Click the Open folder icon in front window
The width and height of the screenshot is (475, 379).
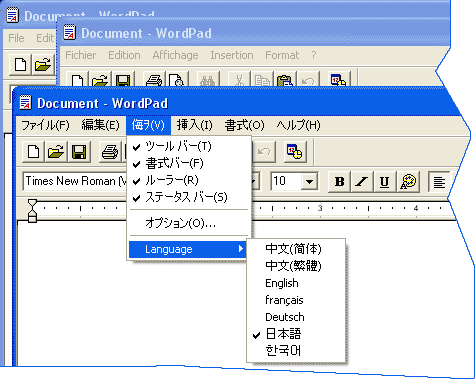tap(56, 152)
